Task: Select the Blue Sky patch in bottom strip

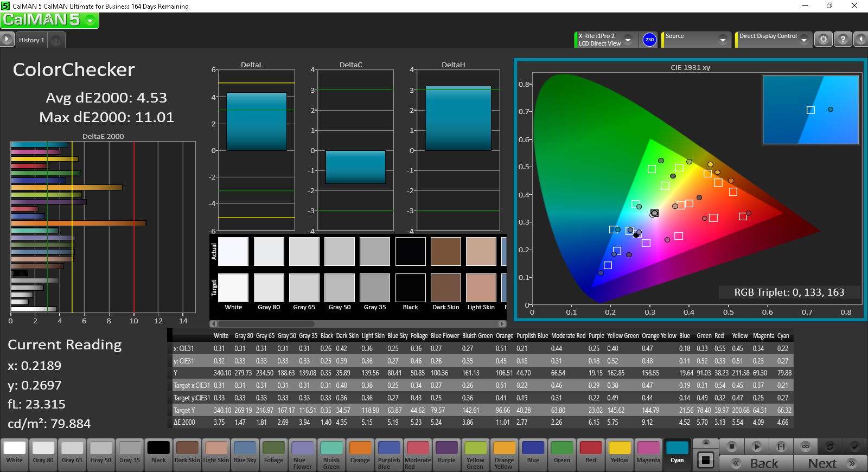Action: tap(245, 454)
